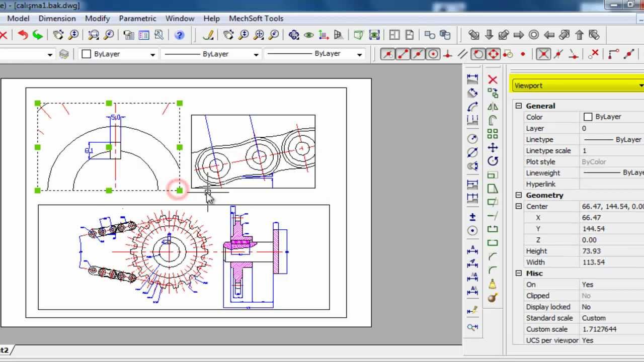
Task: Click the Erase red X modify tool
Action: [x=493, y=80]
